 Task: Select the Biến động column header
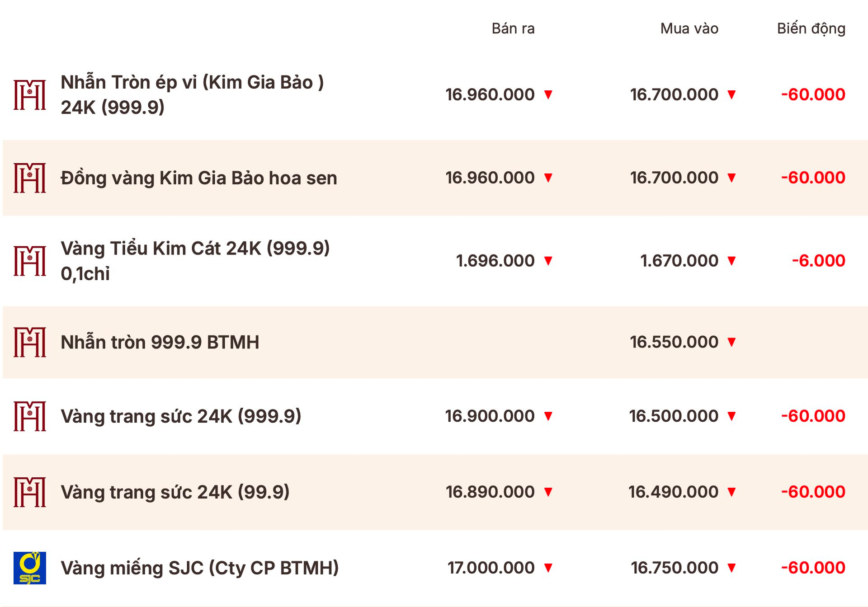[811, 28]
